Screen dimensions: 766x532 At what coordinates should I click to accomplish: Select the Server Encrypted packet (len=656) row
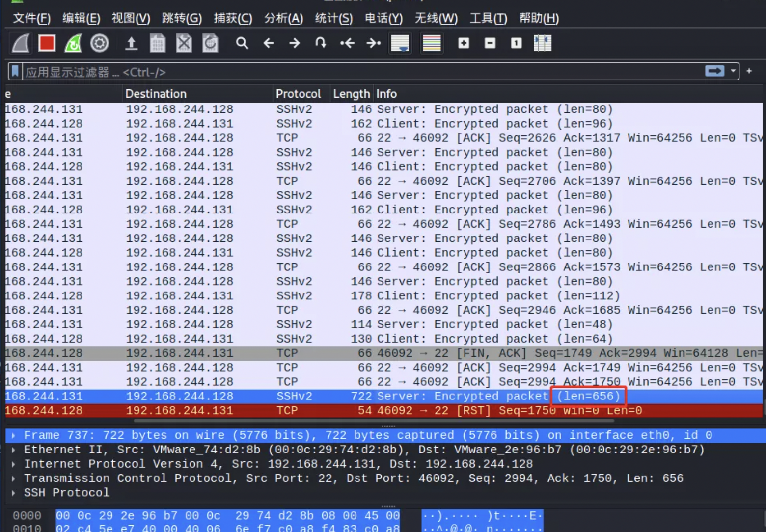point(384,397)
